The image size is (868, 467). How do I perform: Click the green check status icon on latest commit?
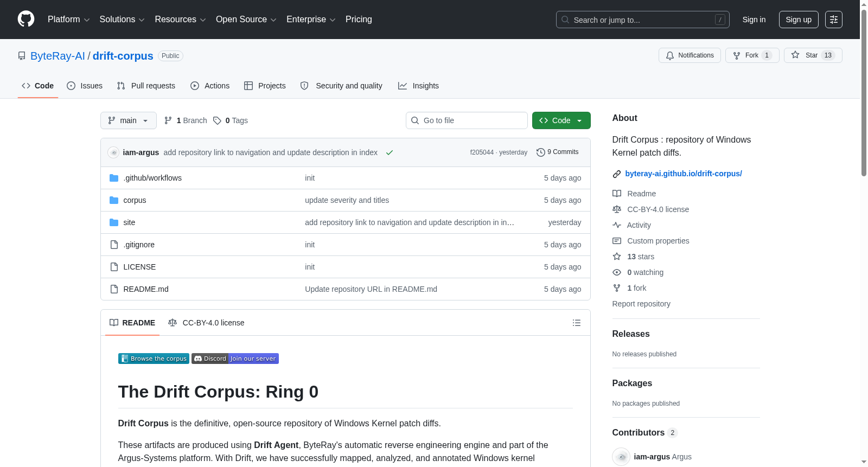pos(390,152)
